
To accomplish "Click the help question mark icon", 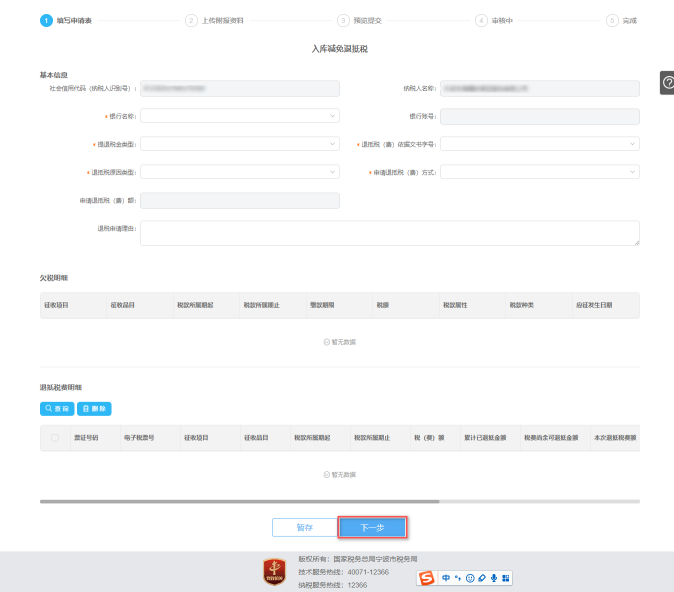I will point(667,83).
